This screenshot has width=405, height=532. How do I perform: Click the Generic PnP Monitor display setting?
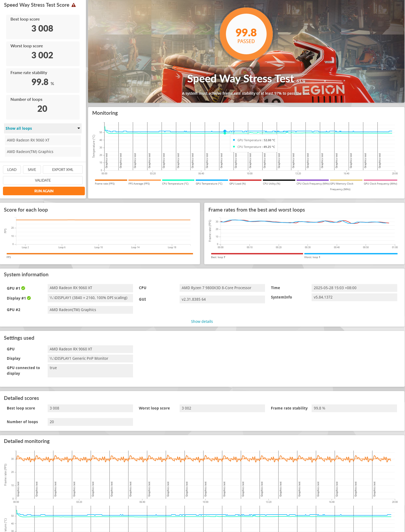tap(90, 358)
